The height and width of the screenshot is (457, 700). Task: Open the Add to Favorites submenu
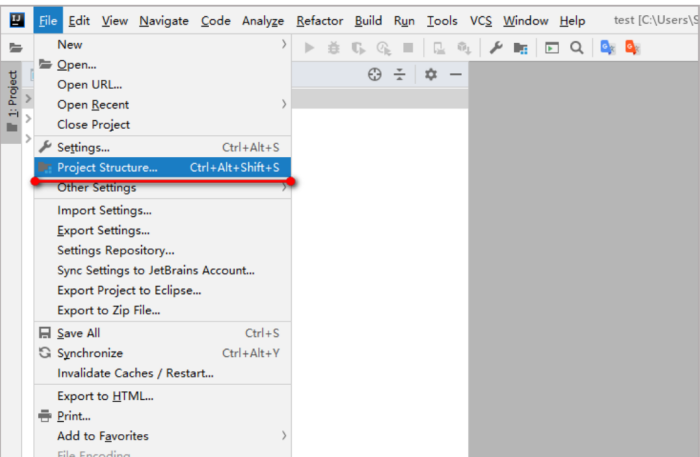coord(162,436)
